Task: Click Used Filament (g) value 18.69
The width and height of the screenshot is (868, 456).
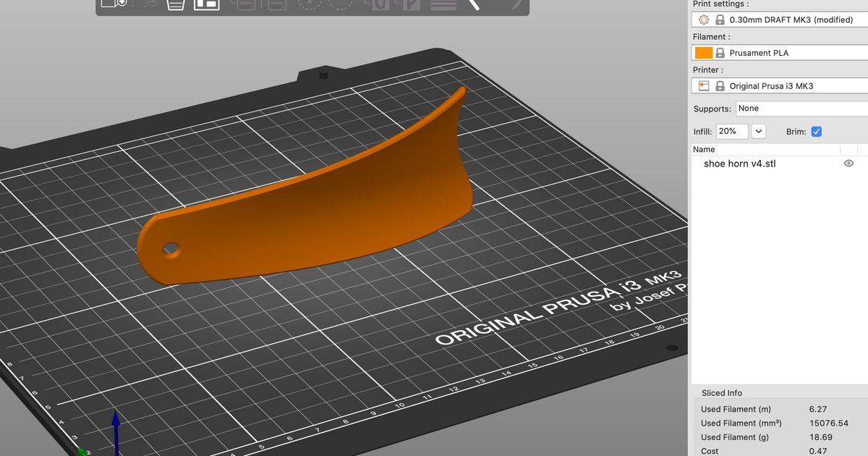Action: (x=821, y=437)
